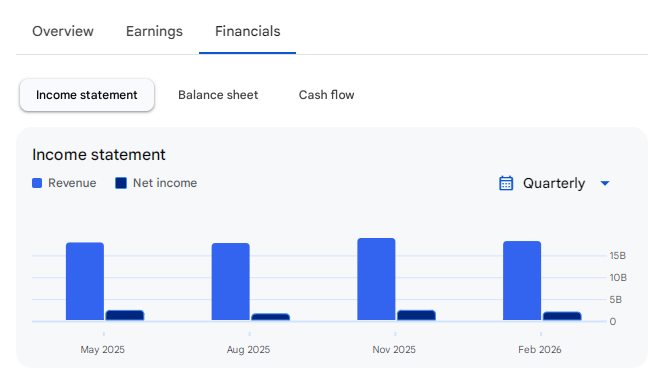Click the Revenue legend color swatch
This screenshot has height=384, width=669.
[x=37, y=183]
